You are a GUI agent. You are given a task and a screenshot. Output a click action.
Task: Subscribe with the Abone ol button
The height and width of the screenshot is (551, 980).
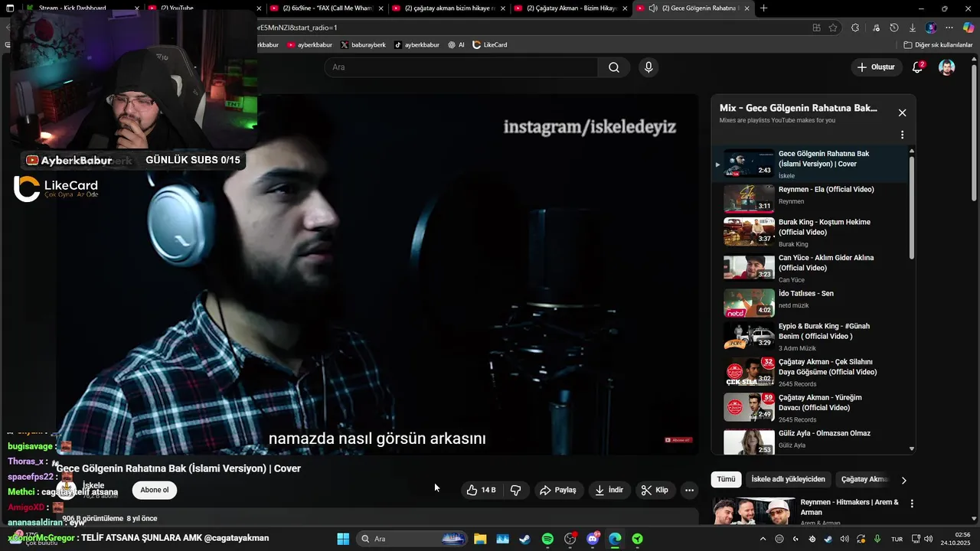tap(155, 490)
